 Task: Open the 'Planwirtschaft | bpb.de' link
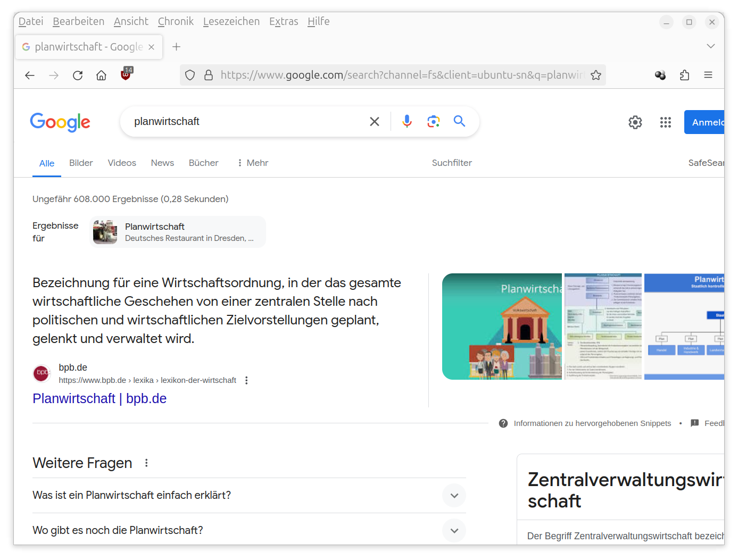99,398
